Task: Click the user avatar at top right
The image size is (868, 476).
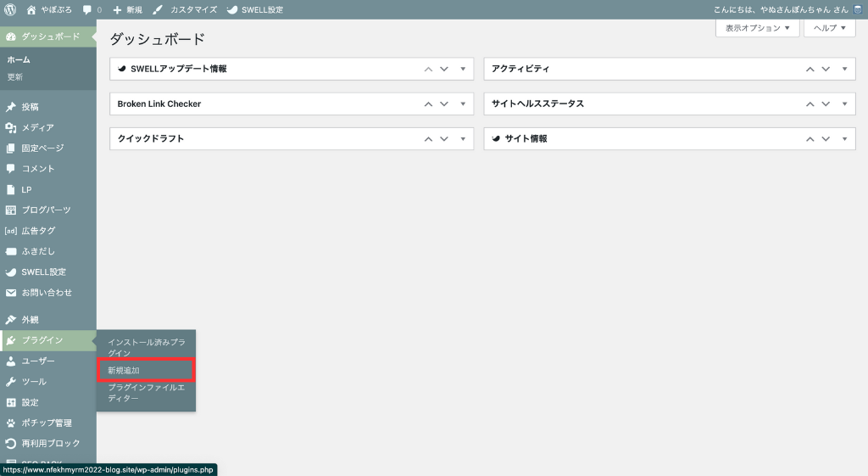Action: 858,9
